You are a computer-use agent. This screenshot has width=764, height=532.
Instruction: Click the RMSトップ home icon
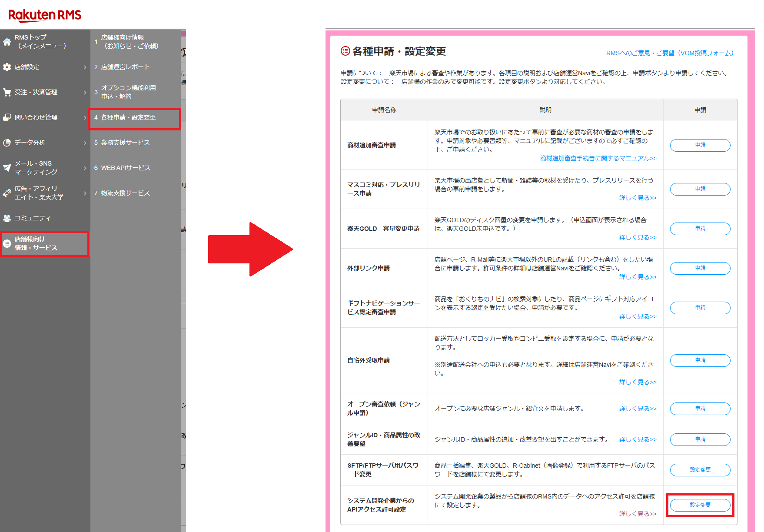coord(6,42)
